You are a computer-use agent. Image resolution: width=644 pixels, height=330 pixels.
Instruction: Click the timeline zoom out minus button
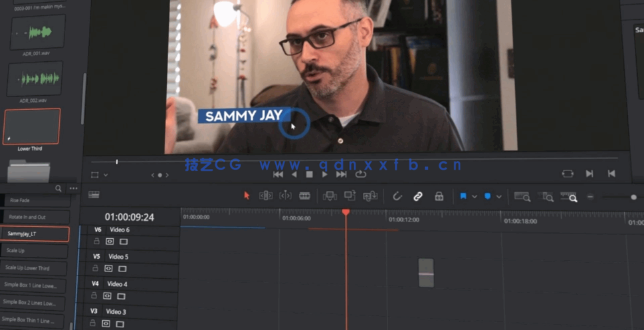590,197
